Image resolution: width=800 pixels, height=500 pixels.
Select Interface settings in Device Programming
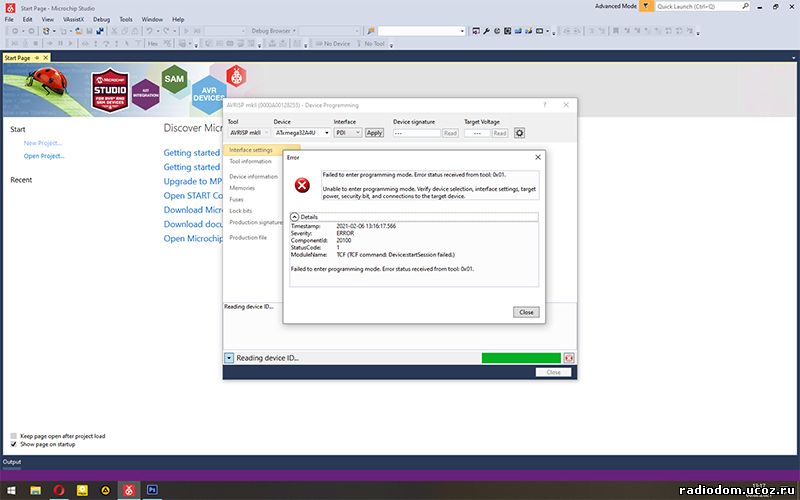coord(251,150)
